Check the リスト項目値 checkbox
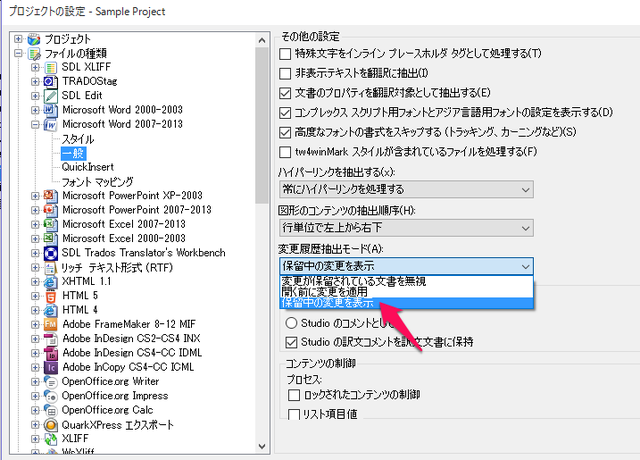 [x=294, y=415]
